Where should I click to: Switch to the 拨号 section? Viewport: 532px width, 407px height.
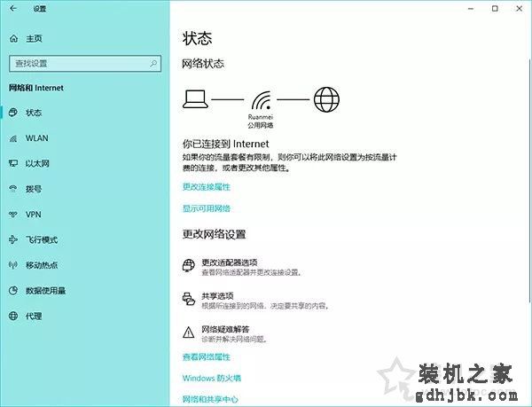[x=34, y=189]
